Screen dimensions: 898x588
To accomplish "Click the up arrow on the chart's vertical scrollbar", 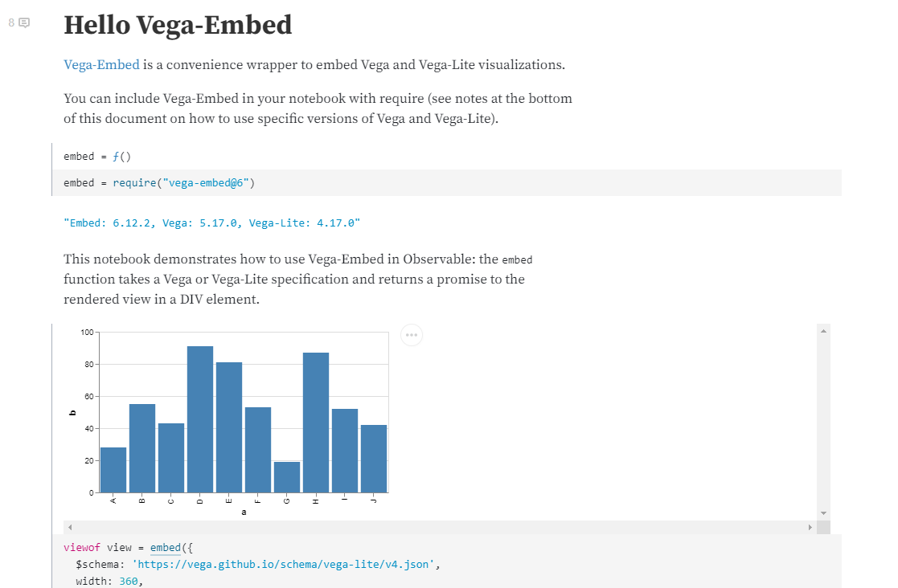I will click(x=822, y=329).
